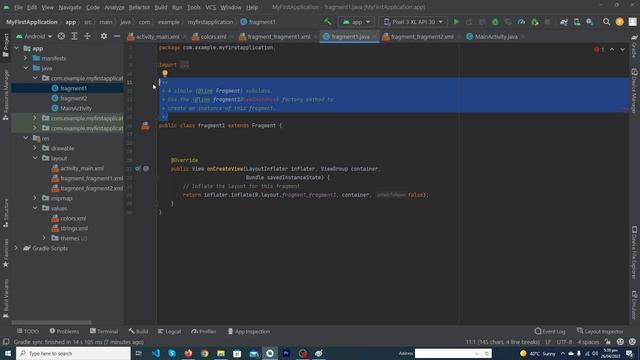Click the related XML gutter icon at class line

[145, 126]
